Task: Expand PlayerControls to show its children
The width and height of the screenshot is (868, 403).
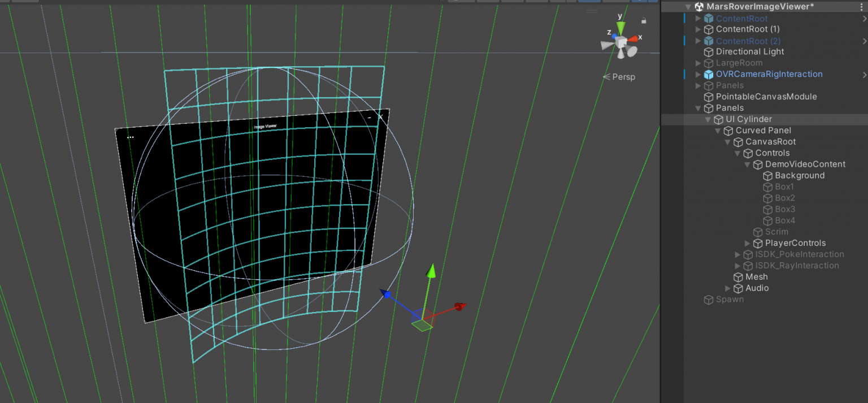Action: point(747,243)
